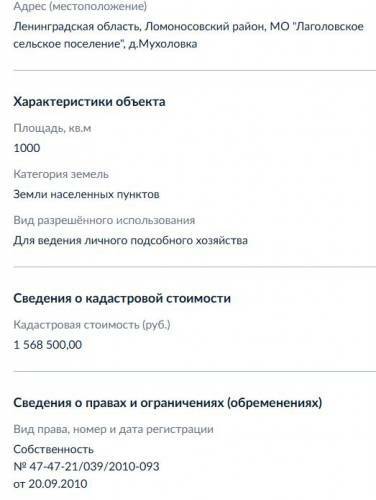Click the 'Сведения о кадастровой стоимости' heading
This screenshot has width=376, height=500.
(x=122, y=298)
